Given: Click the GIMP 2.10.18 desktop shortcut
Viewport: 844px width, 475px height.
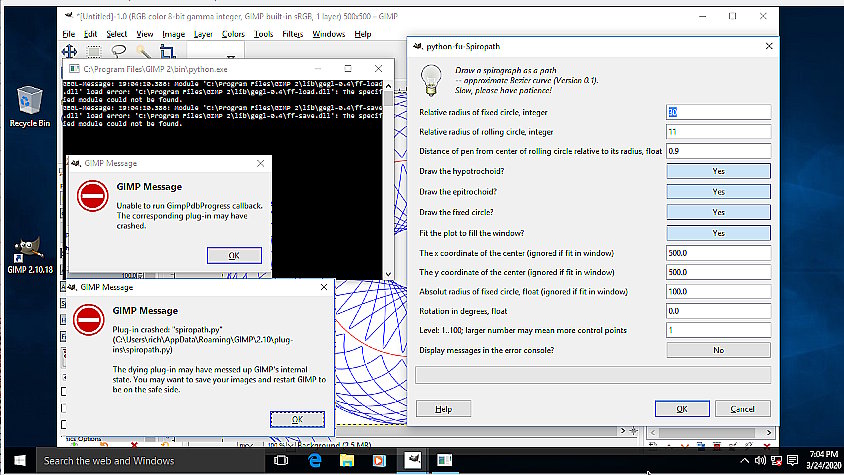Looking at the screenshot, I should point(30,256).
